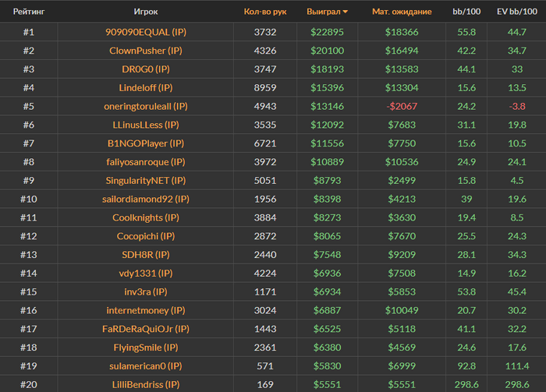The width and height of the screenshot is (546, 392).
Task: Click sailordiamond92 (IP) name
Action: [146, 199]
